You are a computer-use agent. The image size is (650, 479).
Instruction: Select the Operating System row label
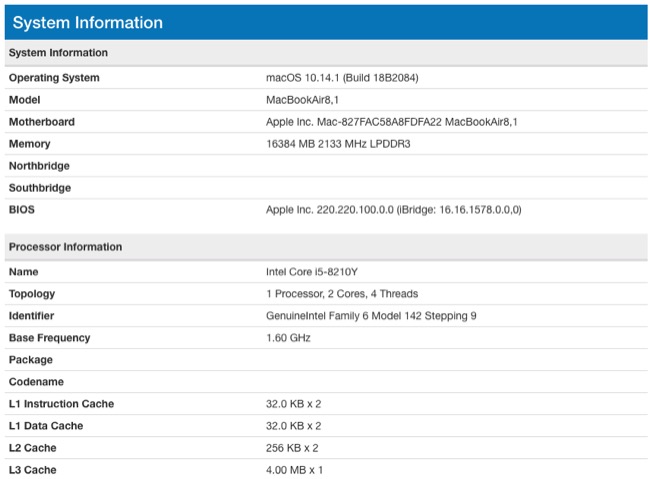click(54, 78)
